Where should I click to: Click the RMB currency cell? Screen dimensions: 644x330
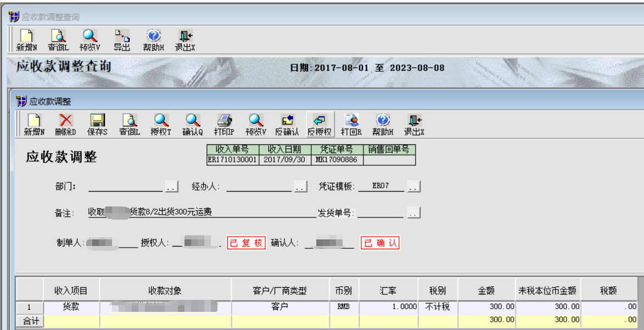pyautogui.click(x=344, y=307)
